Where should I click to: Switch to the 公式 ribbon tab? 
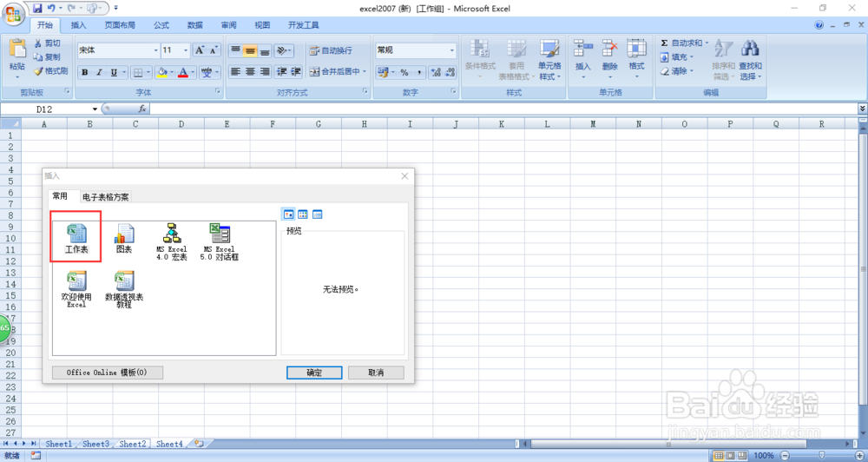coord(161,25)
